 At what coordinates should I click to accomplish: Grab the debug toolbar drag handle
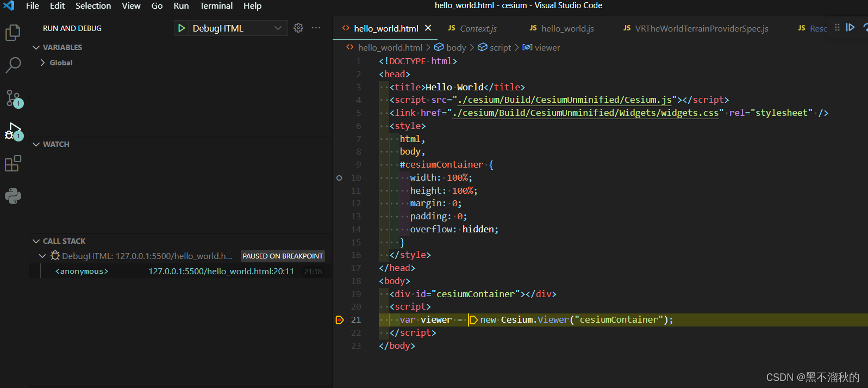pos(837,27)
